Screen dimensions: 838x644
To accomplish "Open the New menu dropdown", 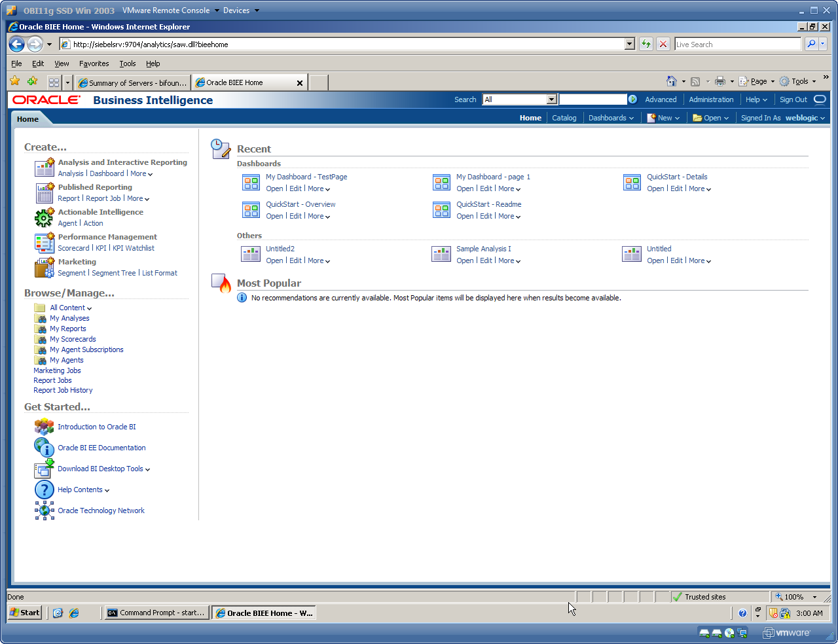I will point(663,118).
